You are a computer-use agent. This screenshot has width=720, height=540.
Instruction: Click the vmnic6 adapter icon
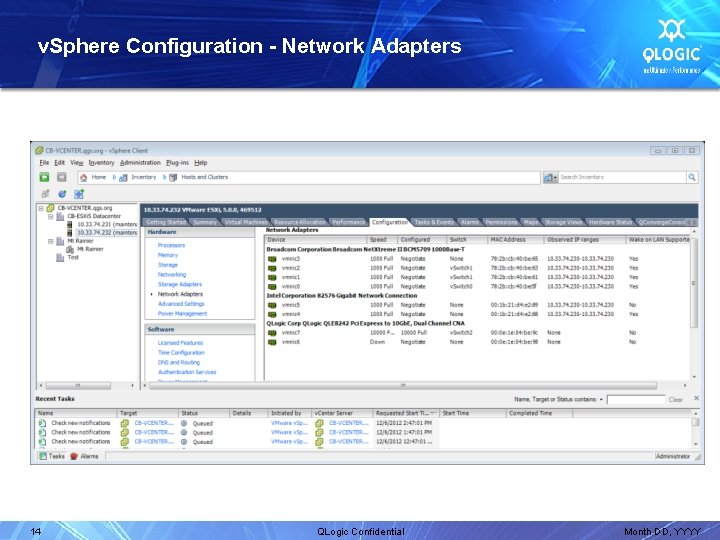(x=272, y=342)
